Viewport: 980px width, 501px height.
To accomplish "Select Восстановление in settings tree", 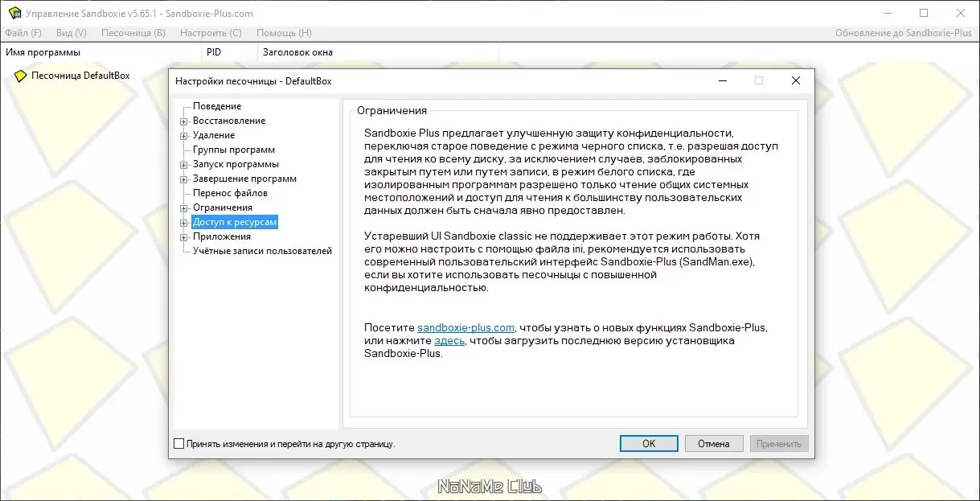I will (229, 121).
